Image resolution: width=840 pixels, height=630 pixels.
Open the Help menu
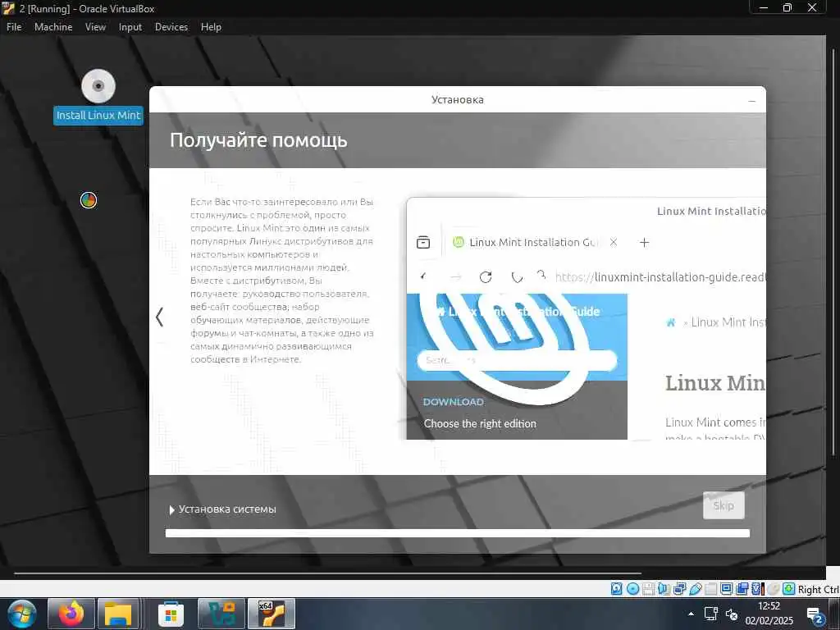[211, 27]
